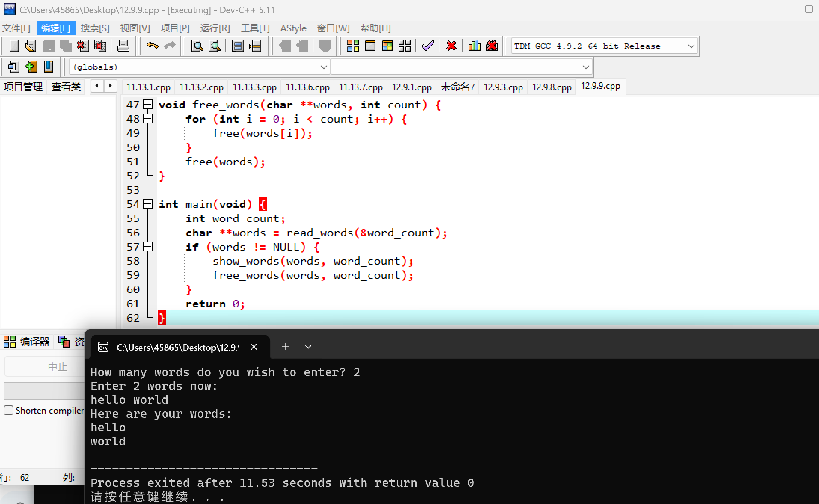Click the 中止 abort button
819x504 pixels.
click(57, 366)
